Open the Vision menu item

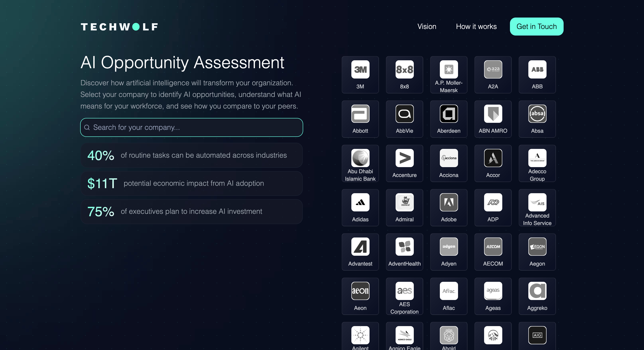(x=426, y=27)
